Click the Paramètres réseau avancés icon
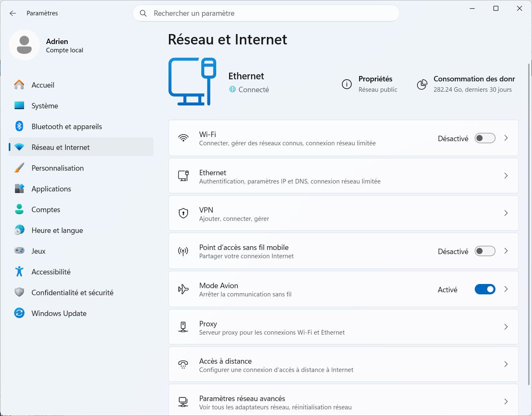The height and width of the screenshot is (416, 532). tap(183, 402)
